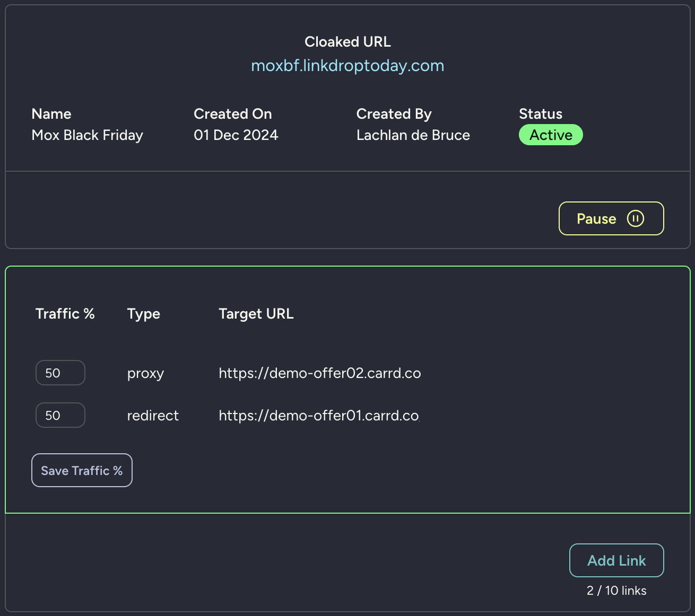695x616 pixels.
Task: Select the Save Traffic % button
Action: point(82,470)
